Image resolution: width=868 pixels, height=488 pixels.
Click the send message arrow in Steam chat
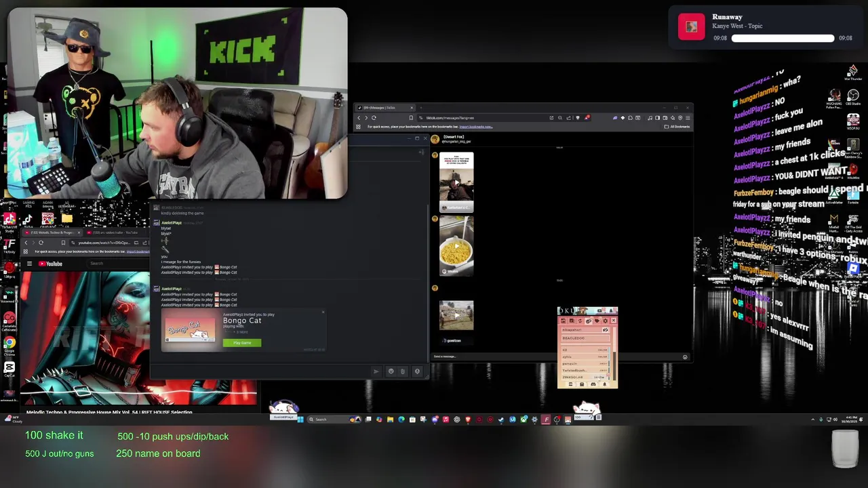(376, 371)
